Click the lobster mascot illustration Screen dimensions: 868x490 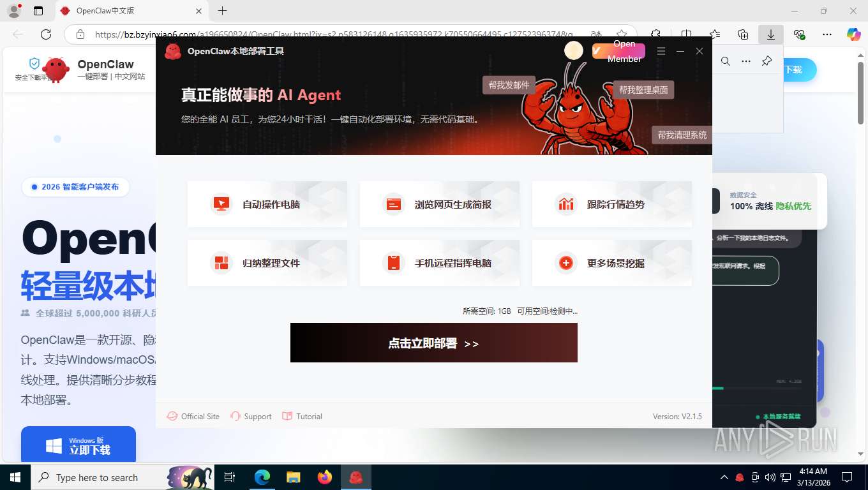click(x=578, y=110)
